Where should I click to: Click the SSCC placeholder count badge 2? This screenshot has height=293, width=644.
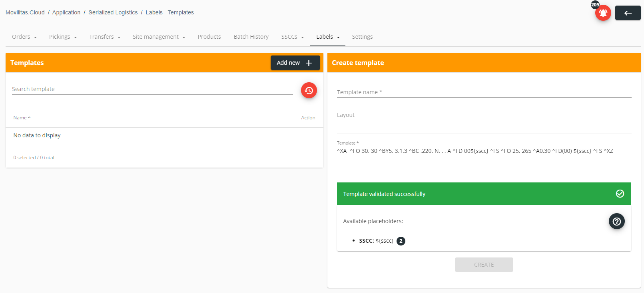401,241
